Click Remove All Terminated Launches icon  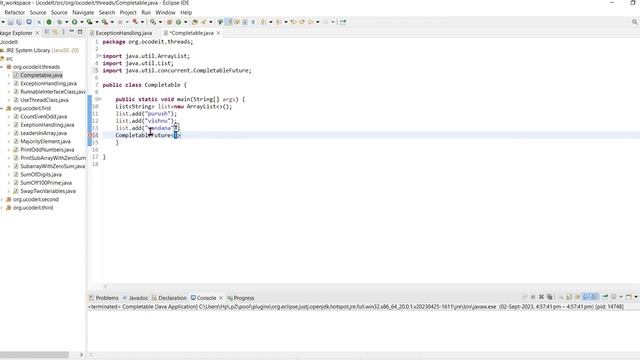(549, 297)
